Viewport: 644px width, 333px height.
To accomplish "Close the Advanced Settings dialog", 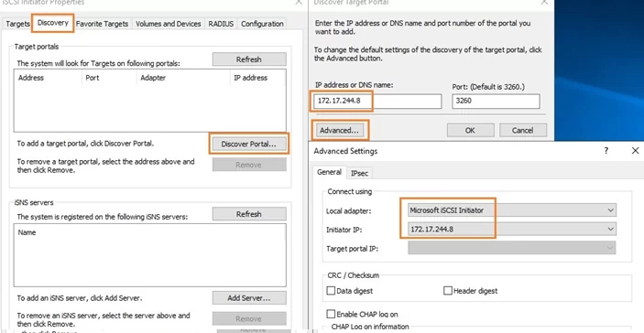I will pyautogui.click(x=635, y=151).
